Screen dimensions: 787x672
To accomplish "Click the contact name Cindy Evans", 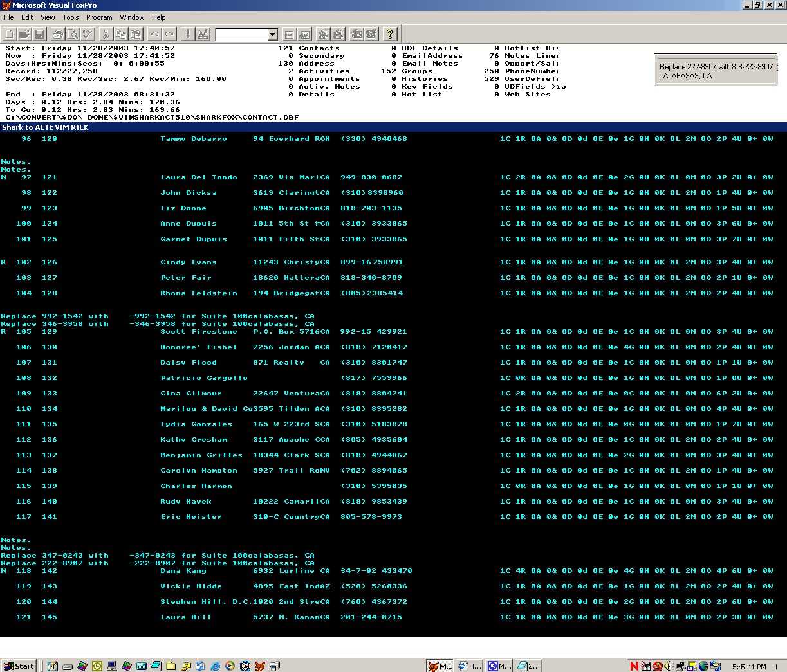I will (x=189, y=262).
